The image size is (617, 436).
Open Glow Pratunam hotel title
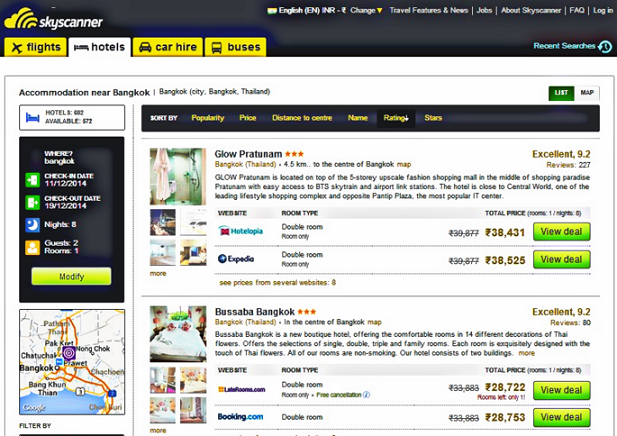pyautogui.click(x=248, y=154)
